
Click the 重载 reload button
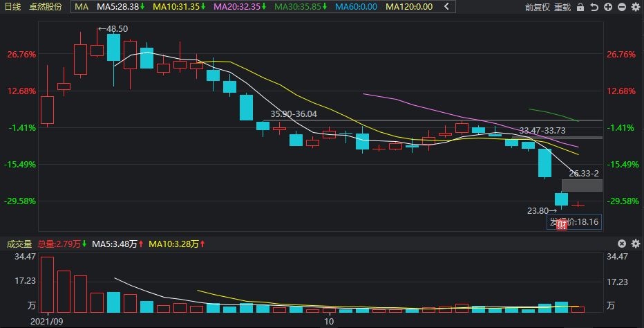562,7
